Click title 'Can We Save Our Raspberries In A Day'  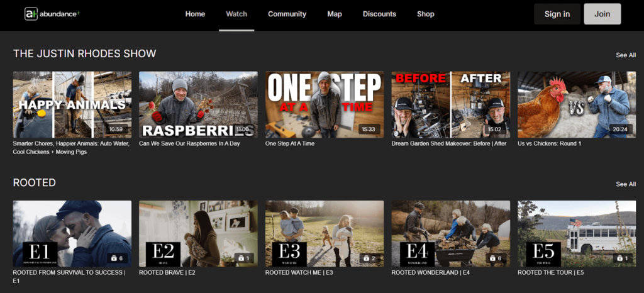pyautogui.click(x=189, y=143)
